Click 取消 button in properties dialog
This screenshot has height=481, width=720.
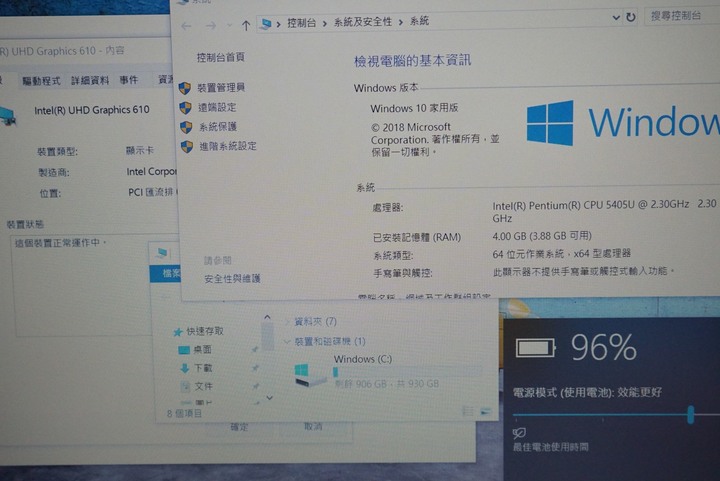pos(313,426)
